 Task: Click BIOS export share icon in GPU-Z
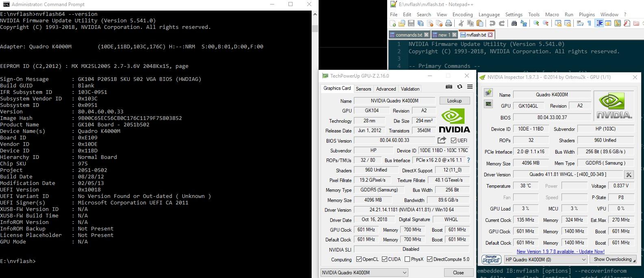(442, 140)
